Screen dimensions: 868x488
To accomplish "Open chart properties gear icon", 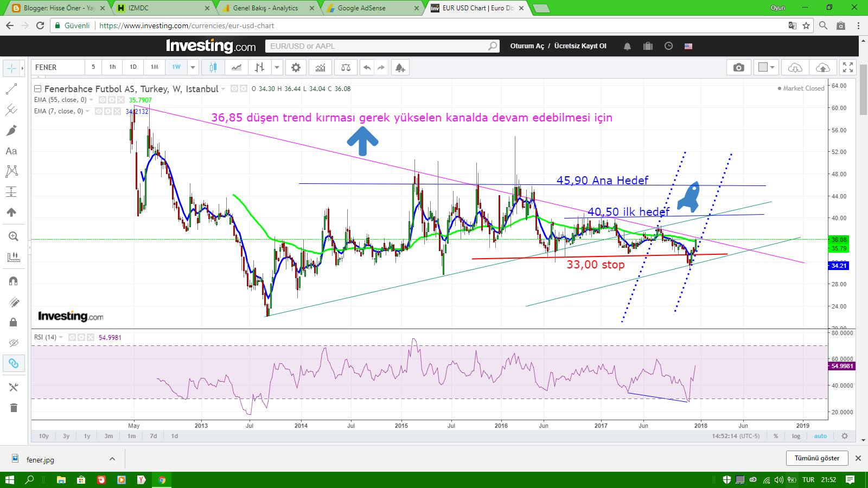I will pyautogui.click(x=296, y=67).
